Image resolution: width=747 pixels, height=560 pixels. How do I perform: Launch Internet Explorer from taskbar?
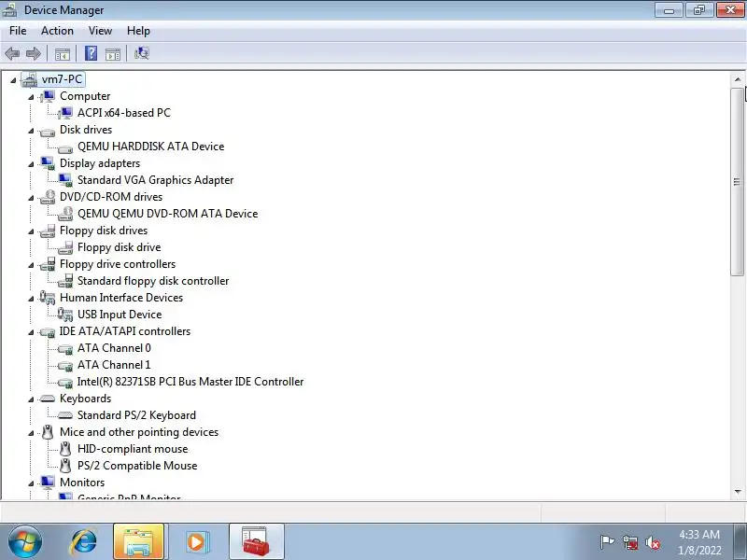coord(84,542)
